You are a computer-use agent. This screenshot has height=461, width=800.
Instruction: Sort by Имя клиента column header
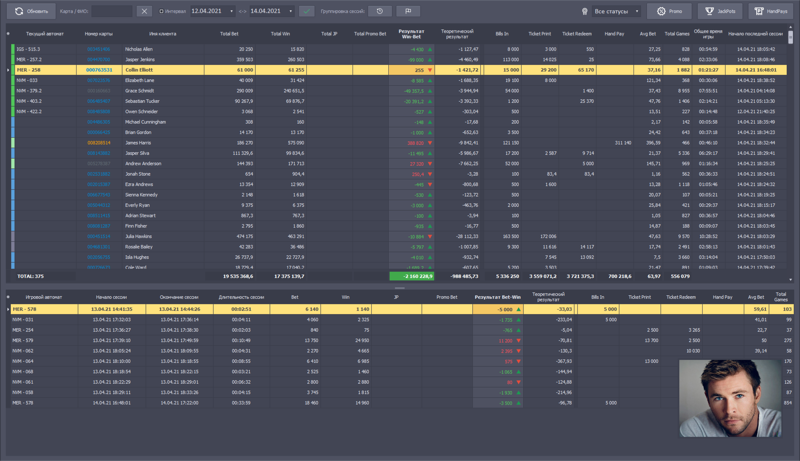tap(147, 34)
